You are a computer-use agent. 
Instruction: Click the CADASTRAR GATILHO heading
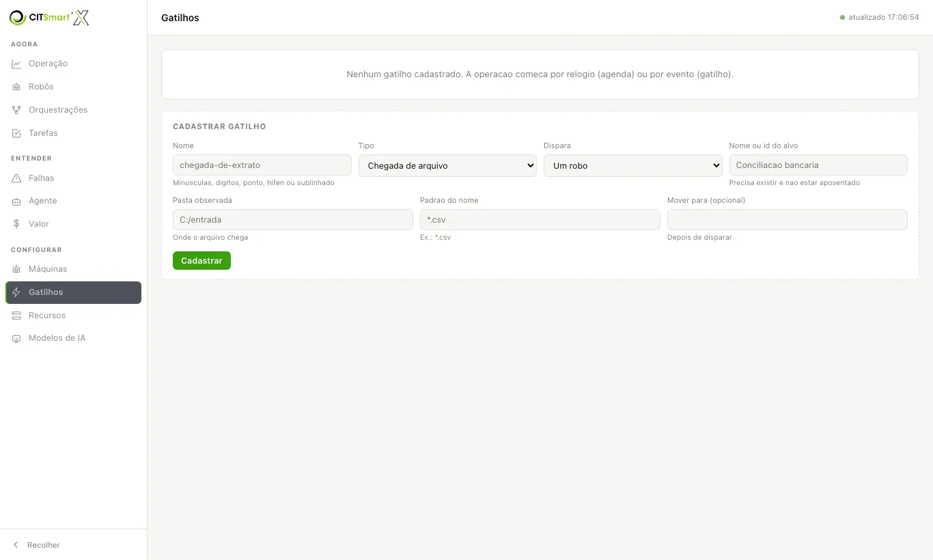click(219, 127)
